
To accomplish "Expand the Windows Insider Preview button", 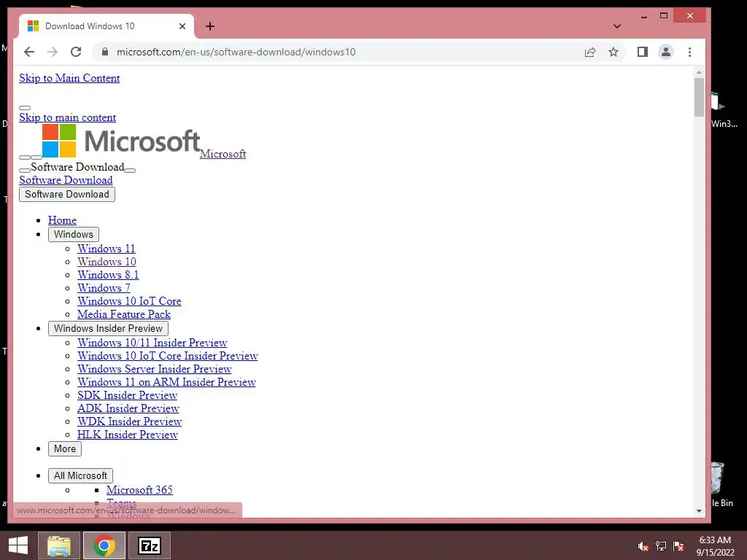I will click(108, 329).
